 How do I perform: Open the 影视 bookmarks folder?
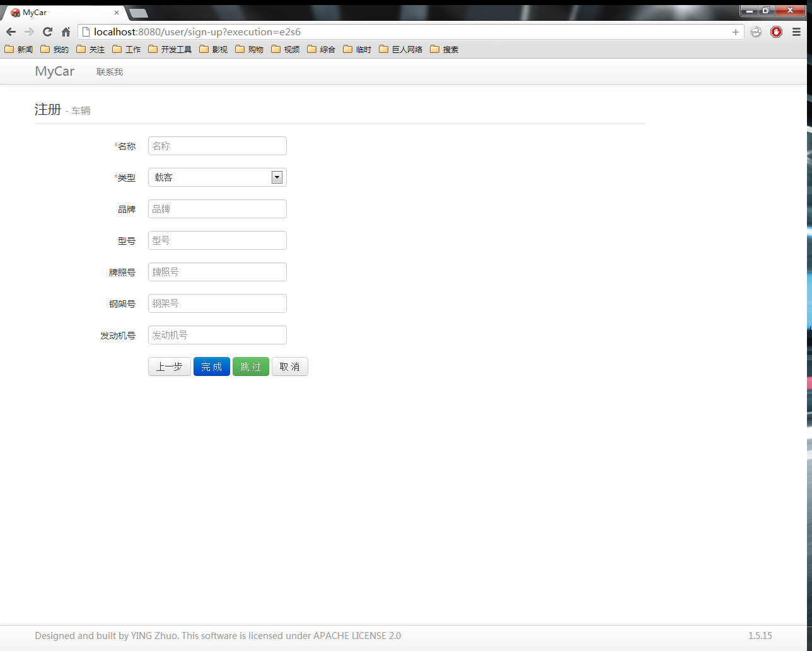point(214,49)
